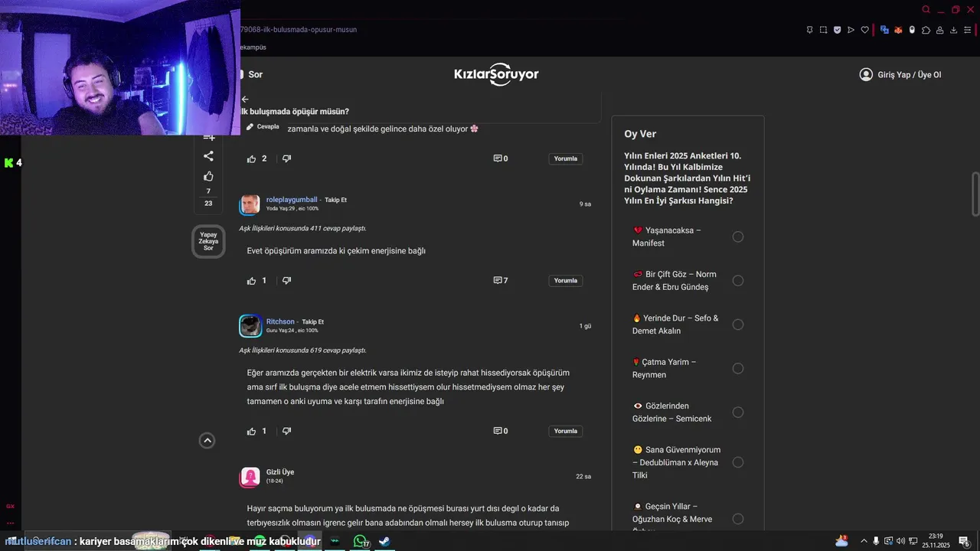Follow Ritchson via Takip Et link
The image size is (980, 551).
point(312,322)
